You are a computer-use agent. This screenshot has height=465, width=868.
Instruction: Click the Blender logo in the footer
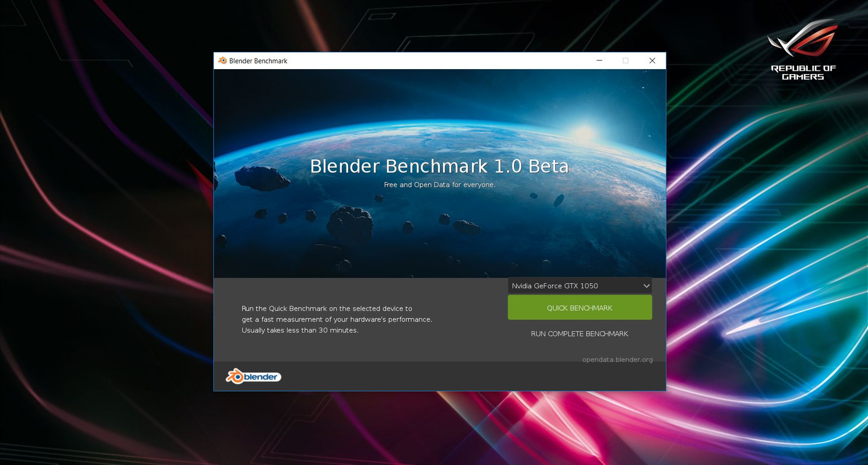[253, 376]
